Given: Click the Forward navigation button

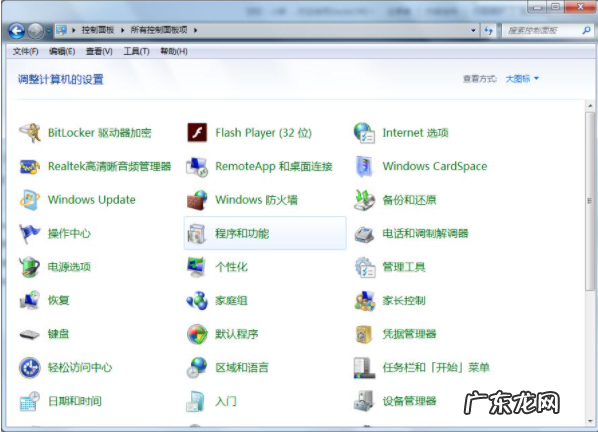Looking at the screenshot, I should 36,31.
